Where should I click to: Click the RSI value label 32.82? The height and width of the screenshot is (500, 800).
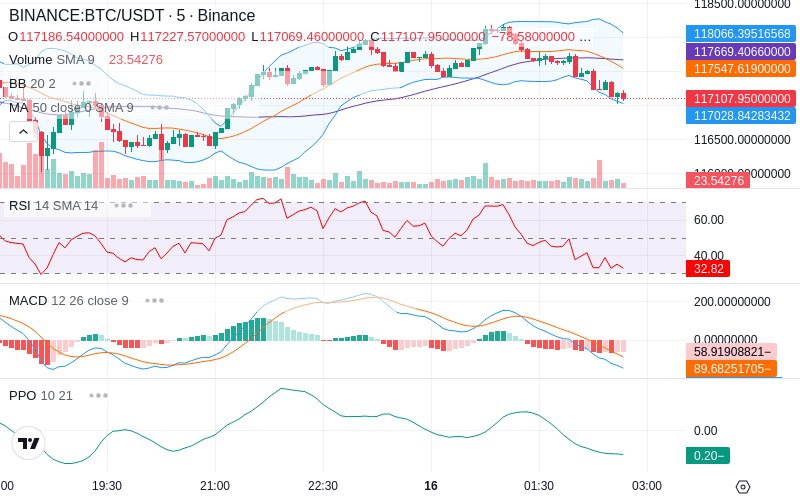tap(708, 268)
